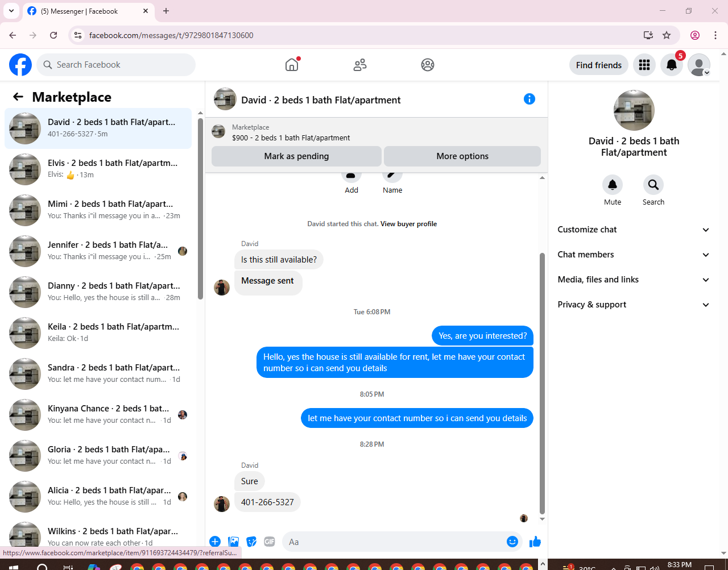This screenshot has width=728, height=570.
Task: Open the Kinyana Chance conversation
Action: coord(98,414)
